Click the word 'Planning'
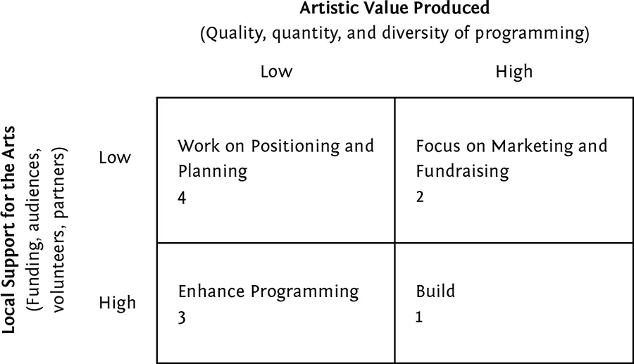The width and height of the screenshot is (634, 364). coord(213,171)
